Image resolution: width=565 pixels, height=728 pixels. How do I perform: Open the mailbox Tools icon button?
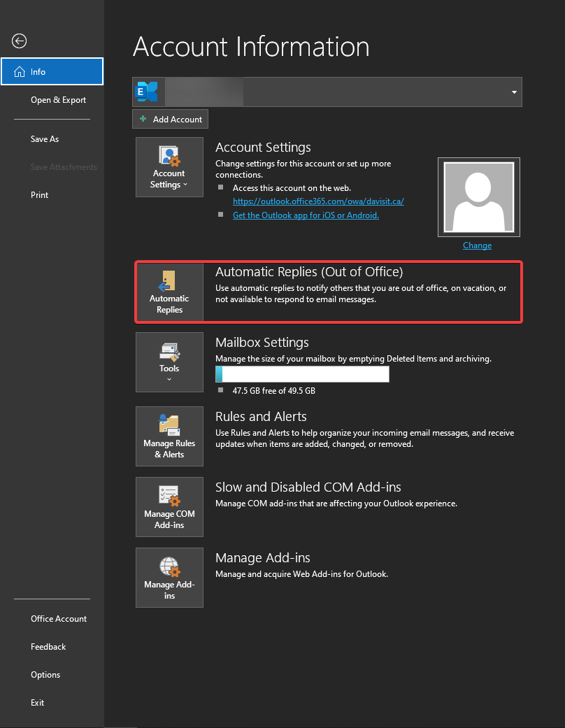tap(169, 362)
